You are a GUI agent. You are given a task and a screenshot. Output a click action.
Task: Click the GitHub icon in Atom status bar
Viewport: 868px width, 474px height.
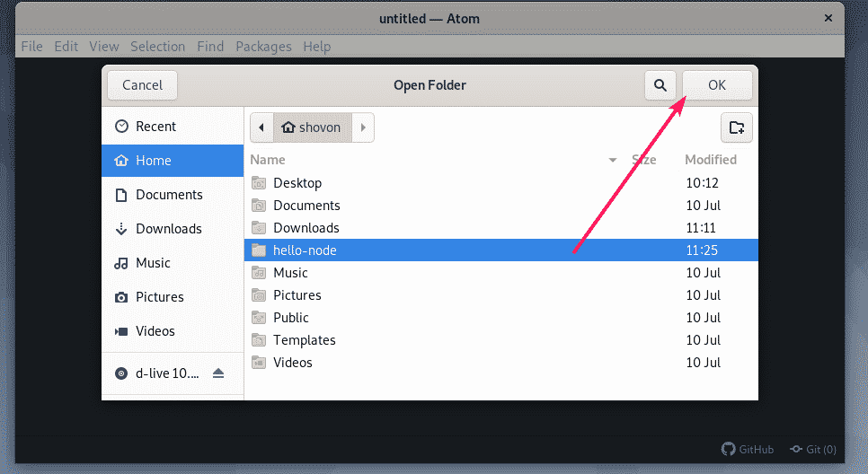coord(728,449)
